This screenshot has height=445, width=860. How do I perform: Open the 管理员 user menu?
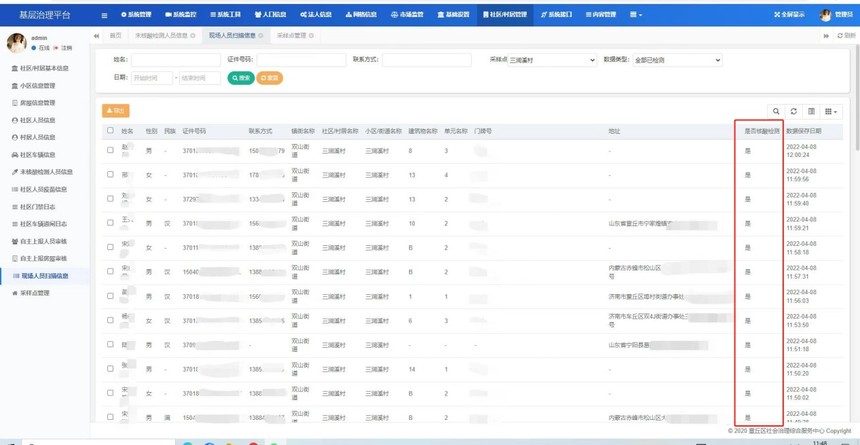[x=836, y=15]
